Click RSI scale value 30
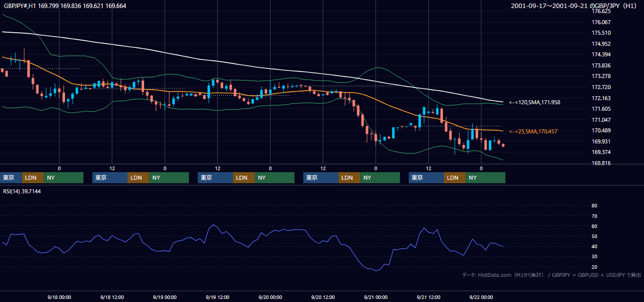Screen dimensions: 644x302 [x=594, y=257]
